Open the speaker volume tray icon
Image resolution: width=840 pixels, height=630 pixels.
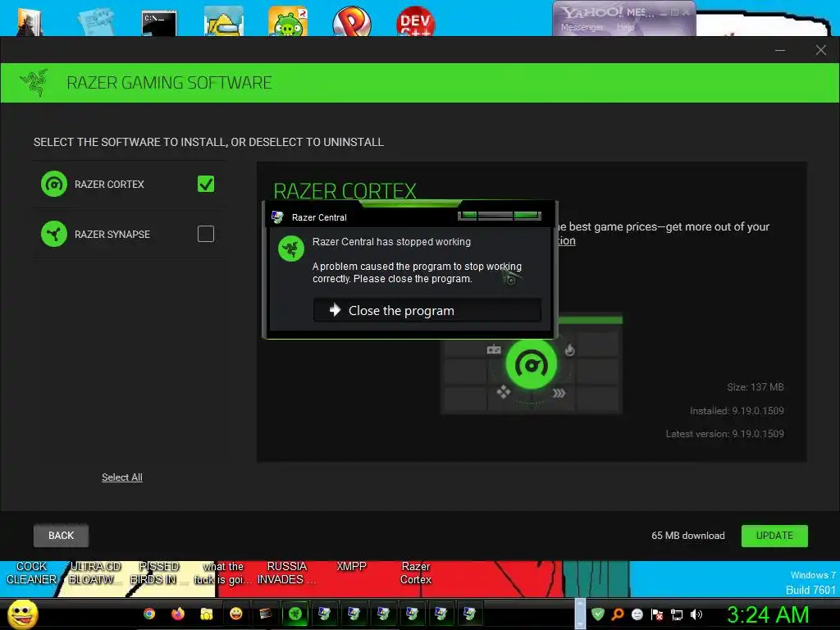[696, 614]
